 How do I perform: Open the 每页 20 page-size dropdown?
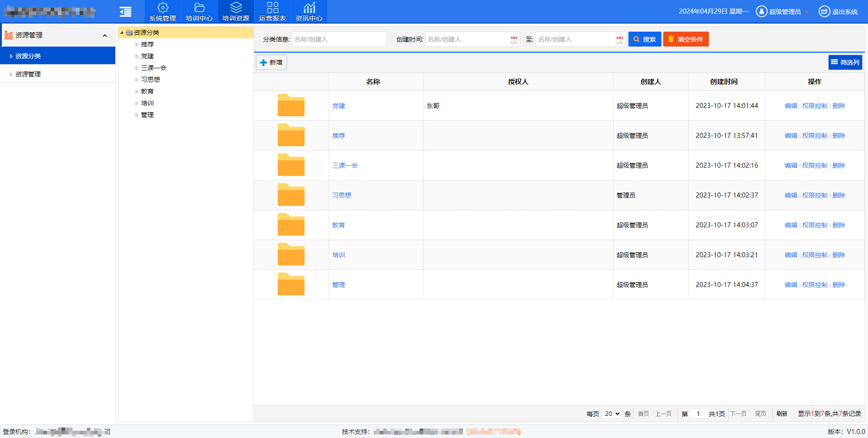(612, 414)
